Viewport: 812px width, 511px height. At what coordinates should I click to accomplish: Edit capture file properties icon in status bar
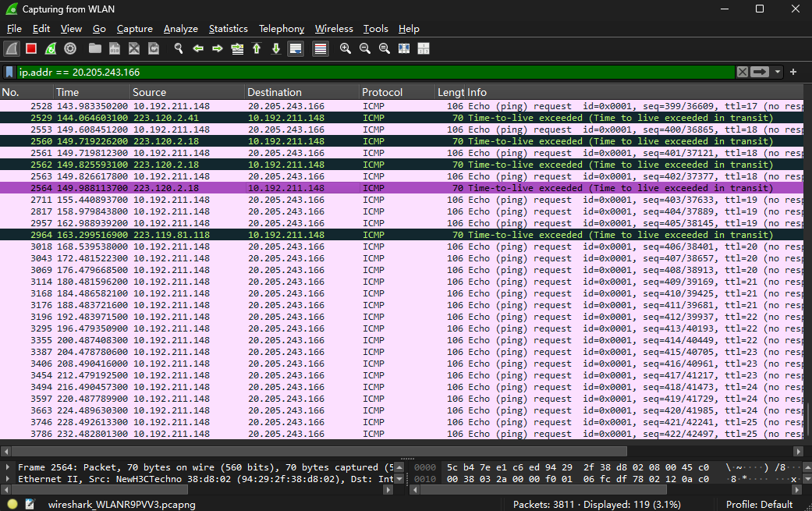(30, 504)
